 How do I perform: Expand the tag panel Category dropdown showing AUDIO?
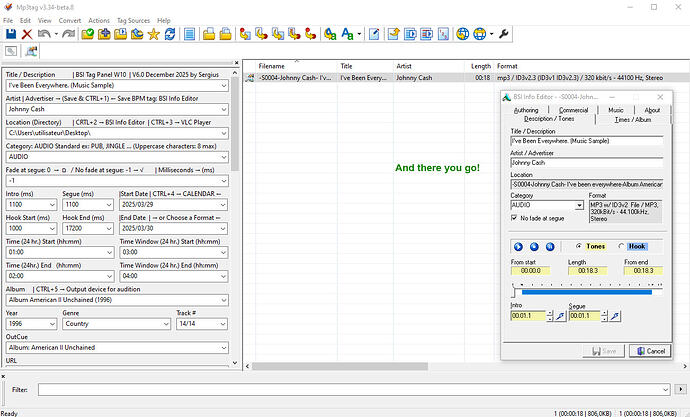click(224, 157)
